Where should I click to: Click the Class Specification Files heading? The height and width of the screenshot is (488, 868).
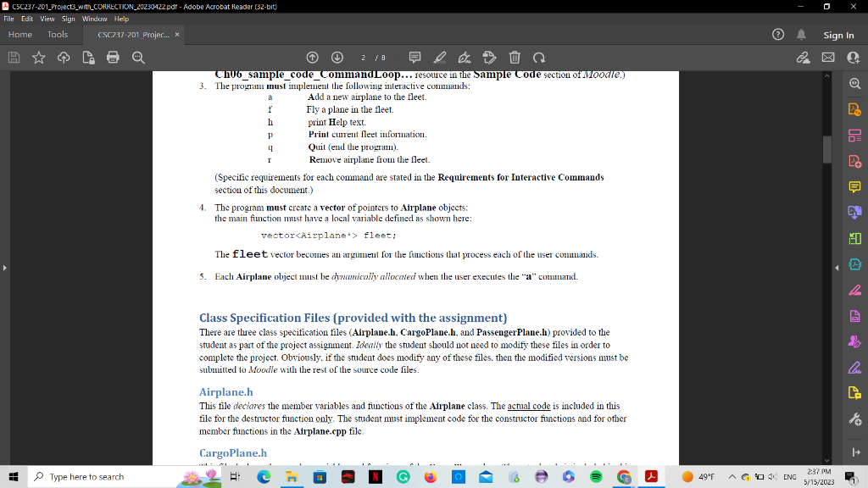tap(353, 318)
